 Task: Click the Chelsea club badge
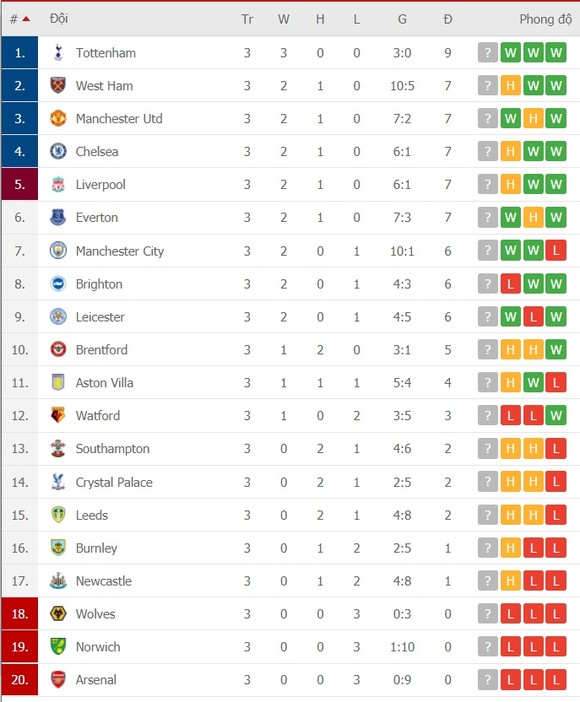(58, 151)
